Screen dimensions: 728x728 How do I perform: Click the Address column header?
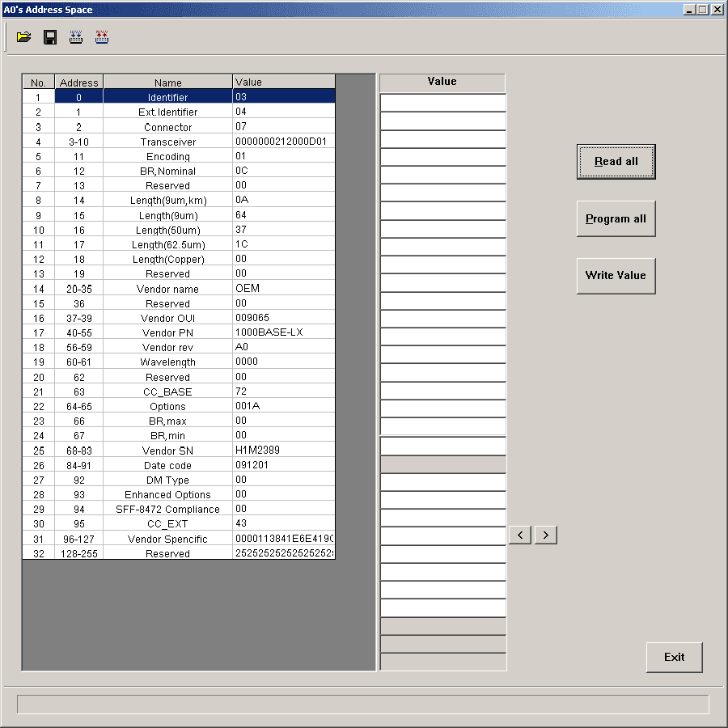click(78, 82)
